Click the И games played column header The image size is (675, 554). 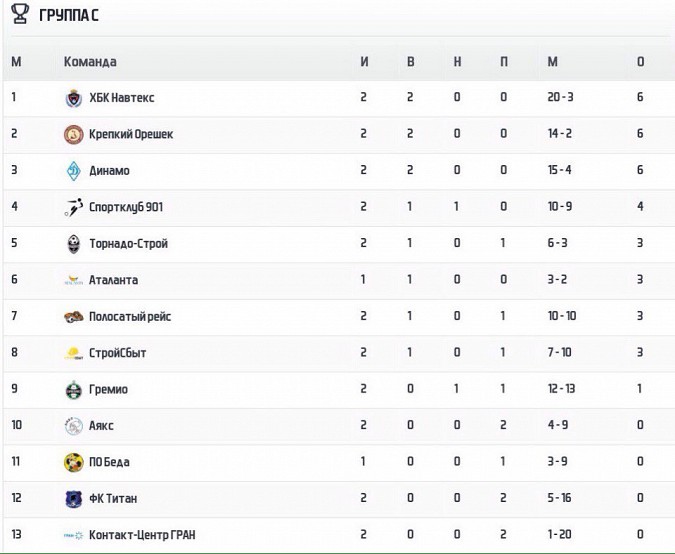point(365,62)
